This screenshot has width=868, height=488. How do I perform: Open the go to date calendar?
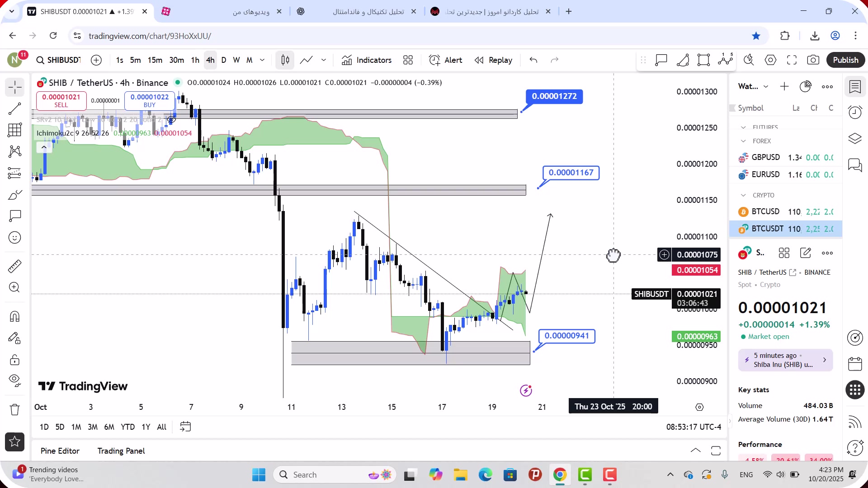pyautogui.click(x=185, y=427)
